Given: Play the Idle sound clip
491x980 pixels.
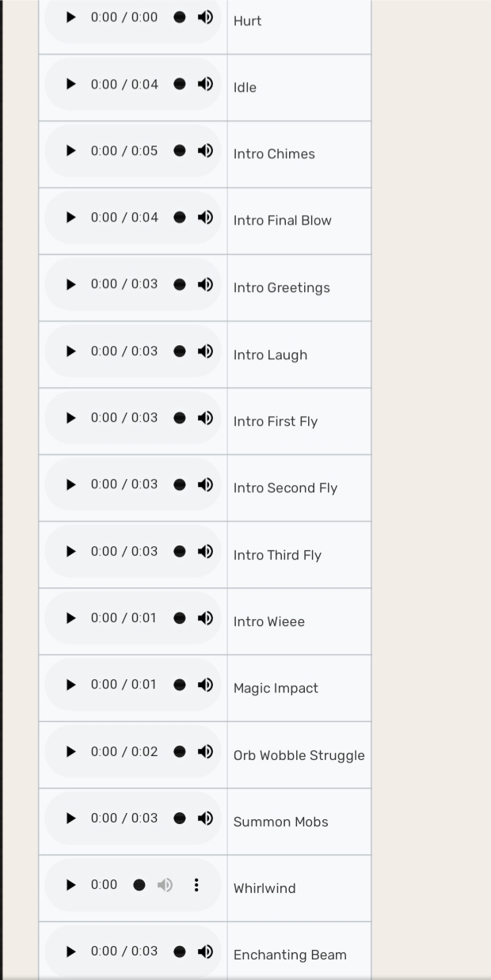Looking at the screenshot, I should (x=70, y=84).
